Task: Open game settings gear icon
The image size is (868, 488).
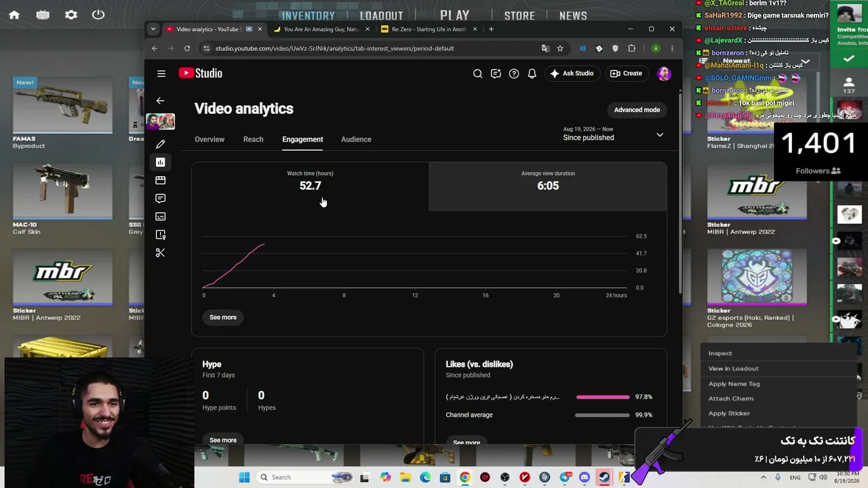Action: pyautogui.click(x=71, y=15)
